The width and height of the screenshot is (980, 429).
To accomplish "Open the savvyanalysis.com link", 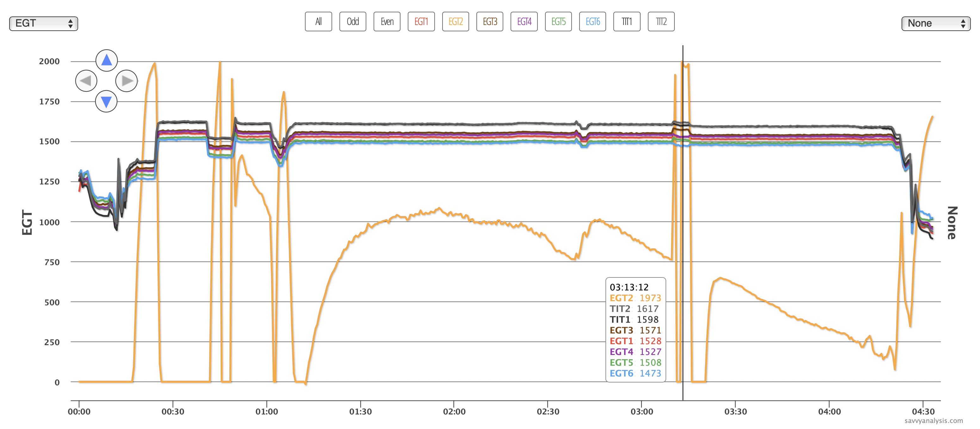I will click(933, 421).
